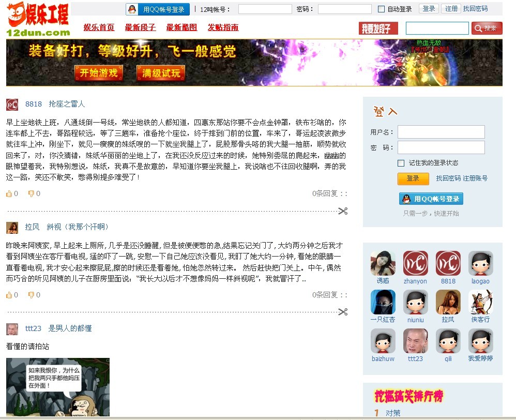The image size is (516, 420).
Task: Open the 发贴指南 menu item
Action: (223, 27)
